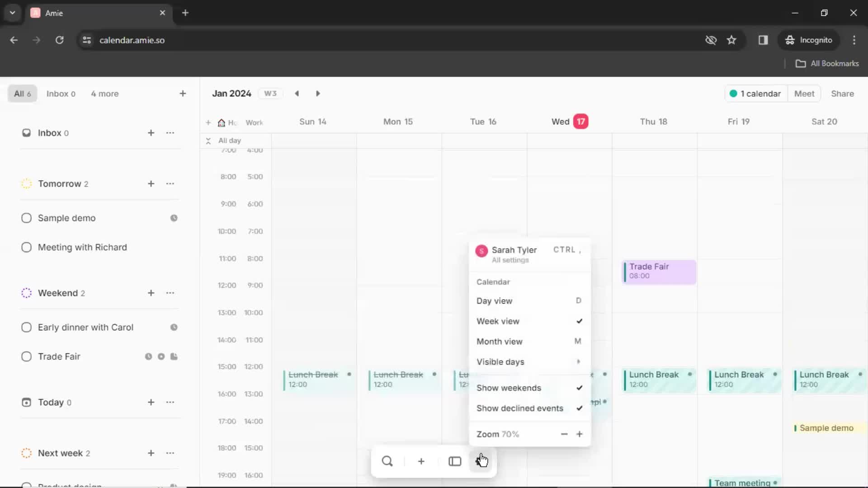The image size is (868, 488).
Task: Click the add event icon in bottom toolbar
Action: 421,460
